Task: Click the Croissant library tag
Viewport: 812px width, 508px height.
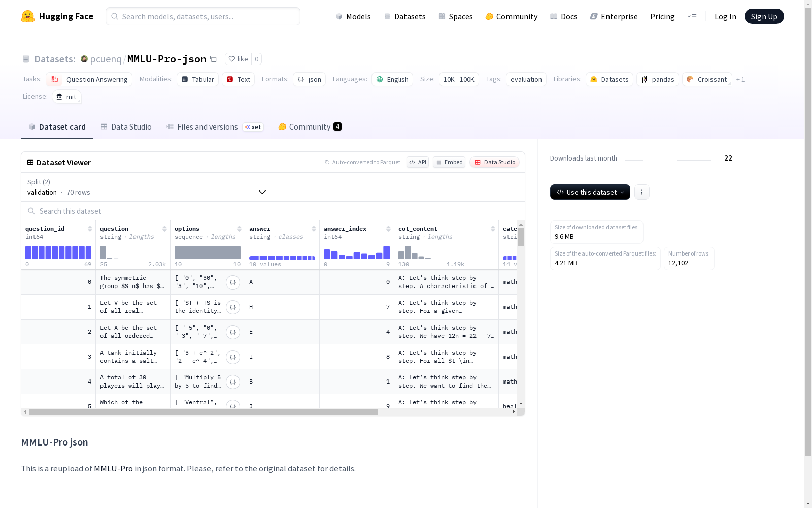Action: pos(707,79)
